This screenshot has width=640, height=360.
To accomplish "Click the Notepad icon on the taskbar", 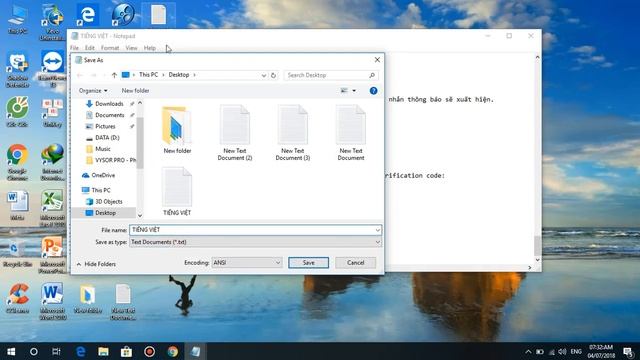I will point(196,351).
